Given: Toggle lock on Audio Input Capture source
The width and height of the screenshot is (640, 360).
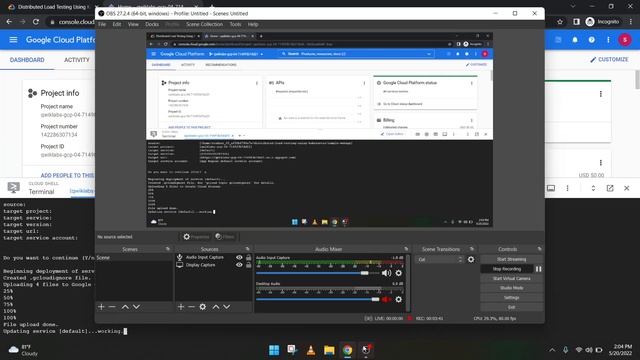Looking at the screenshot, I should click(x=249, y=258).
